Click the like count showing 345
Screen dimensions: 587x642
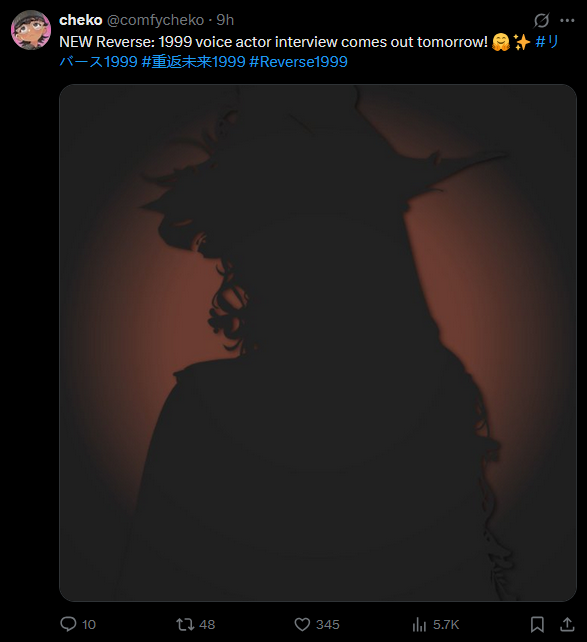(x=327, y=624)
